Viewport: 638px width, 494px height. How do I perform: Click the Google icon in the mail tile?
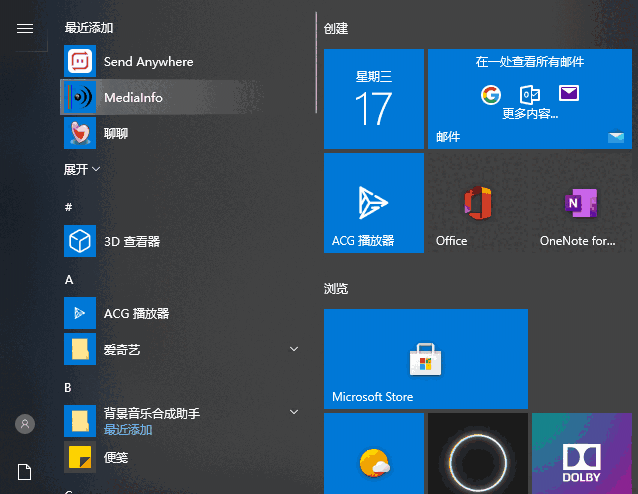click(x=491, y=95)
